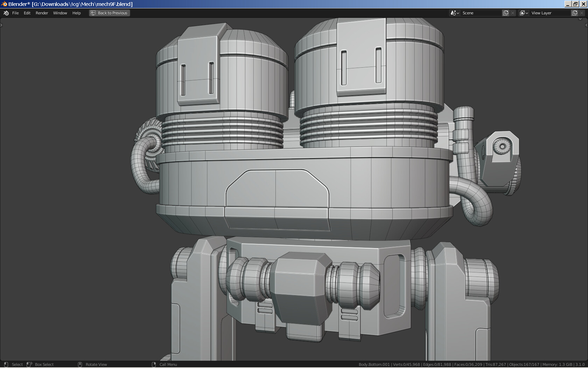Image resolution: width=588 pixels, height=368 pixels.
Task: Open the View Layer selection dropdown chevron
Action: [526, 13]
